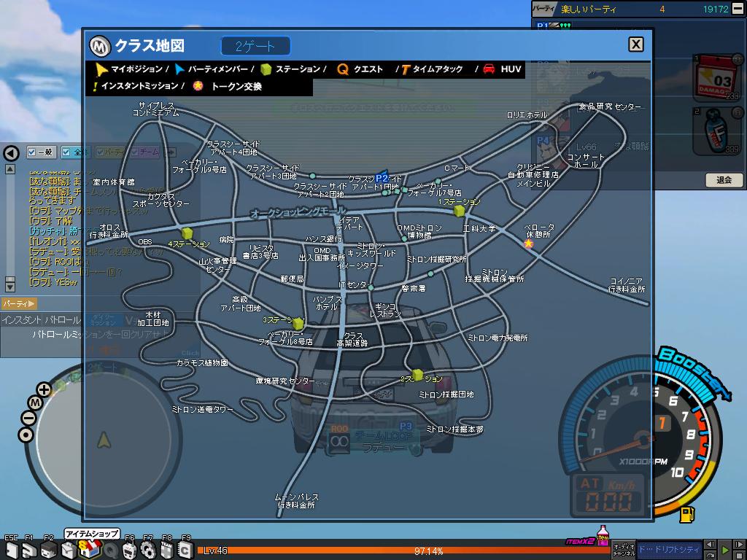This screenshot has height=560, width=747.
Task: Click the オーディオチャンネル button
Action: pyautogui.click(x=624, y=550)
